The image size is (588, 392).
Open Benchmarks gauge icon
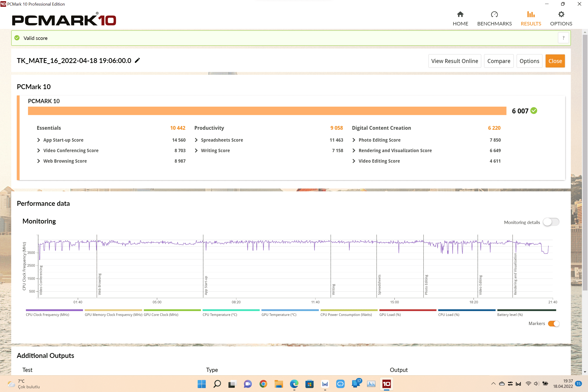[494, 14]
